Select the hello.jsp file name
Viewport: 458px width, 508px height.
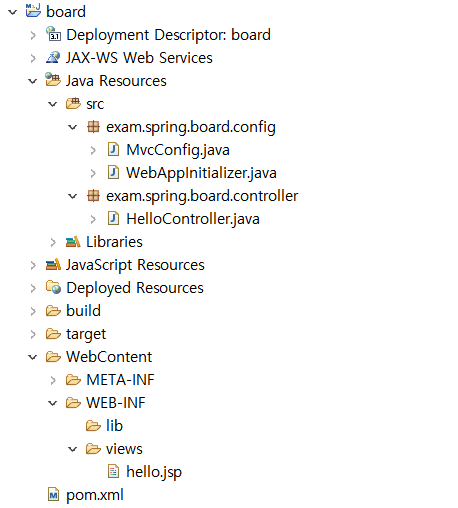(x=154, y=472)
